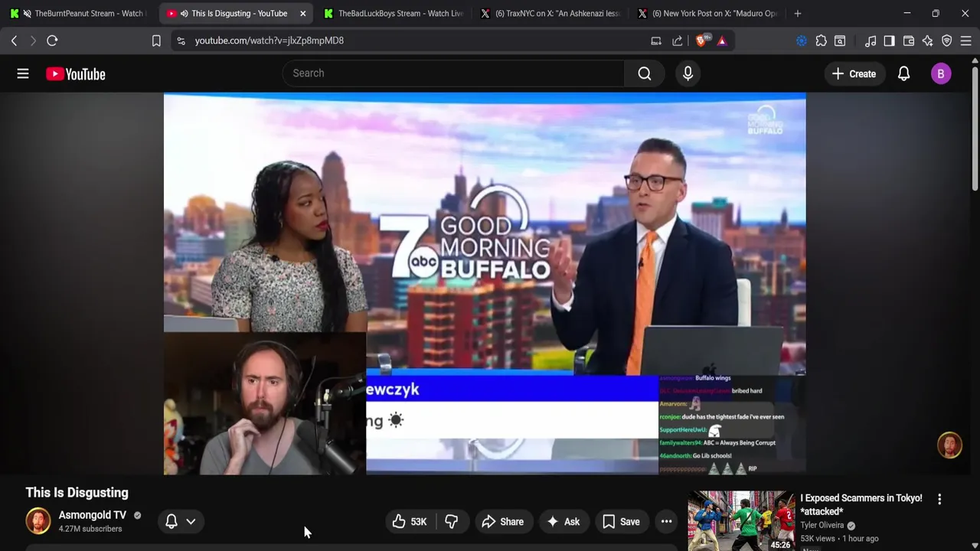
Task: Open the Brave Wallet icon
Action: (x=909, y=41)
